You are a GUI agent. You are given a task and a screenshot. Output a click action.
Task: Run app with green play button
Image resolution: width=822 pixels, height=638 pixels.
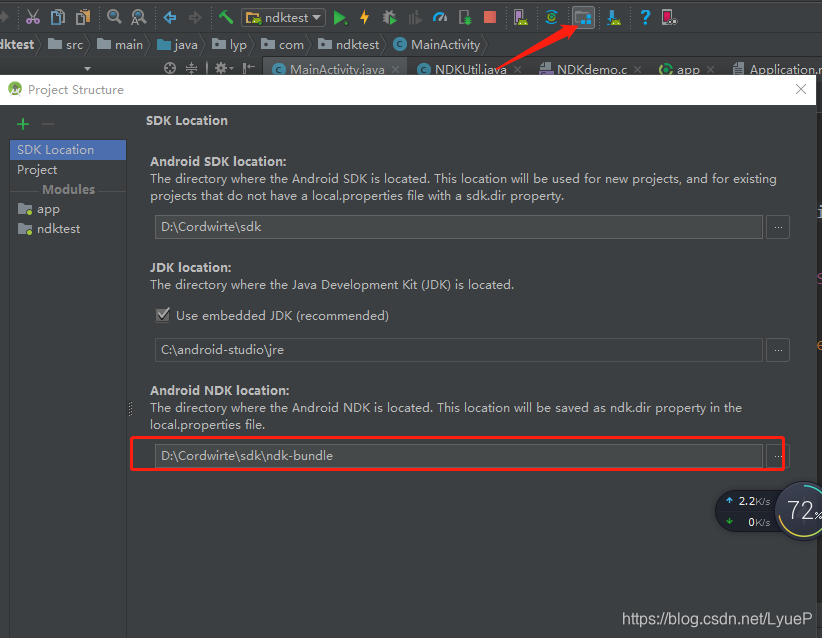(340, 18)
